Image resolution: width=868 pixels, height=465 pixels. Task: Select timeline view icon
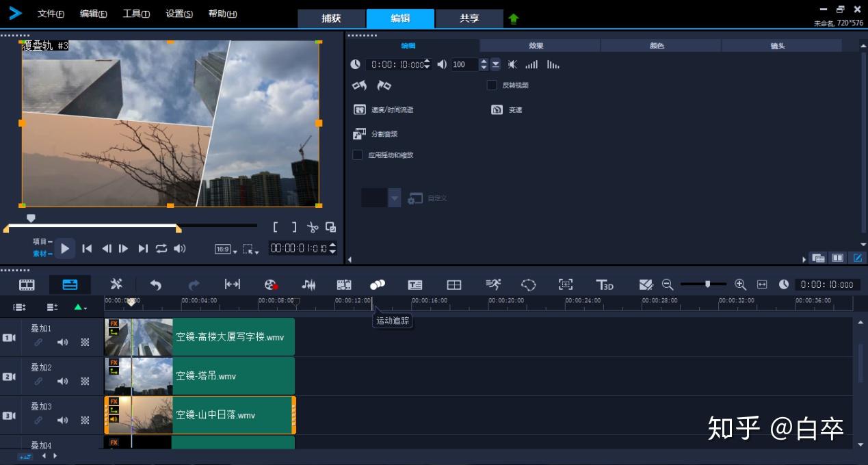click(70, 284)
